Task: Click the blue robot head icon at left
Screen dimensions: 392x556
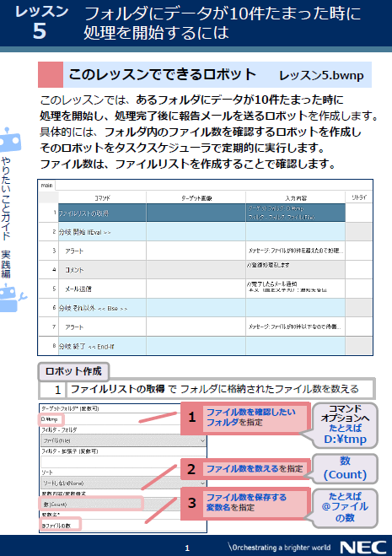Action: coord(10,140)
